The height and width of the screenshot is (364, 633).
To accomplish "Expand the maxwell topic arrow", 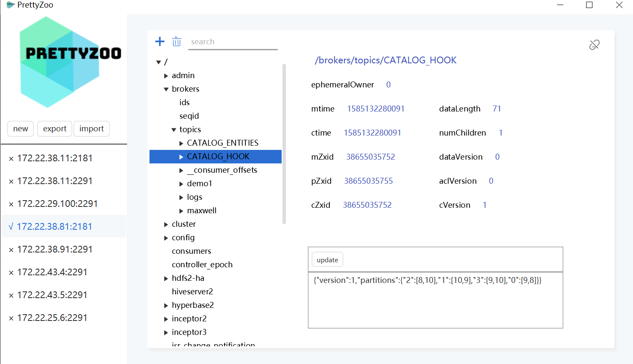I will 181,211.
